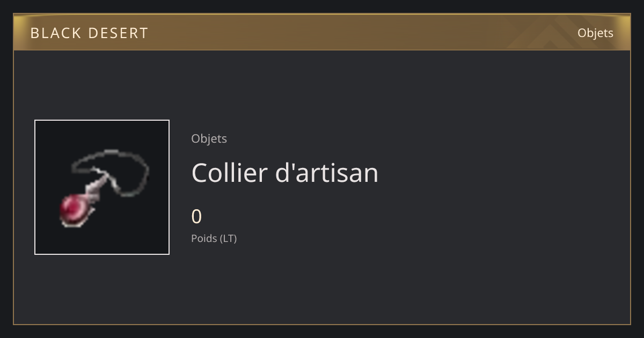Click the white-bordered item thumbnail frame
The height and width of the screenshot is (338, 644).
coord(102,187)
